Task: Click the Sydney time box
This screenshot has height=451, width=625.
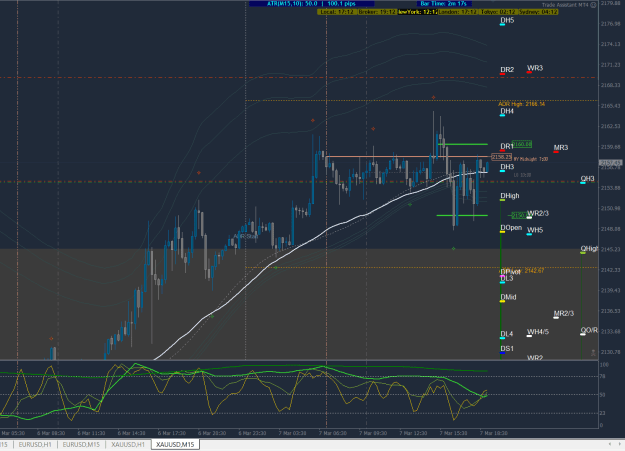Action: [538, 12]
